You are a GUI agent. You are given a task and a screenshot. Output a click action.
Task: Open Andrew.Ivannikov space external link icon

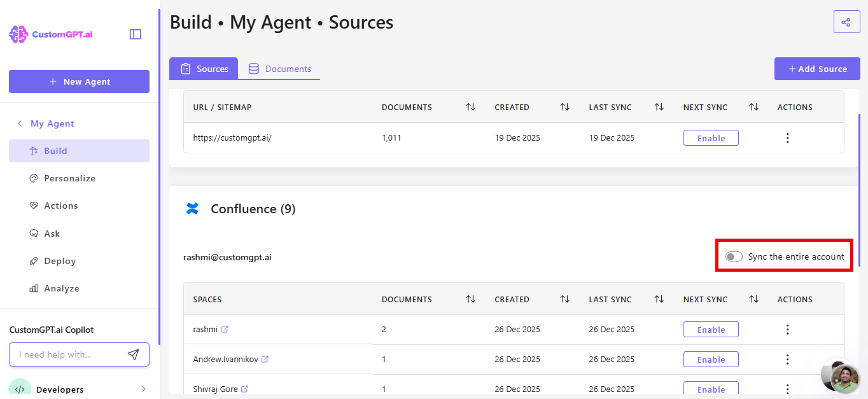265,360
